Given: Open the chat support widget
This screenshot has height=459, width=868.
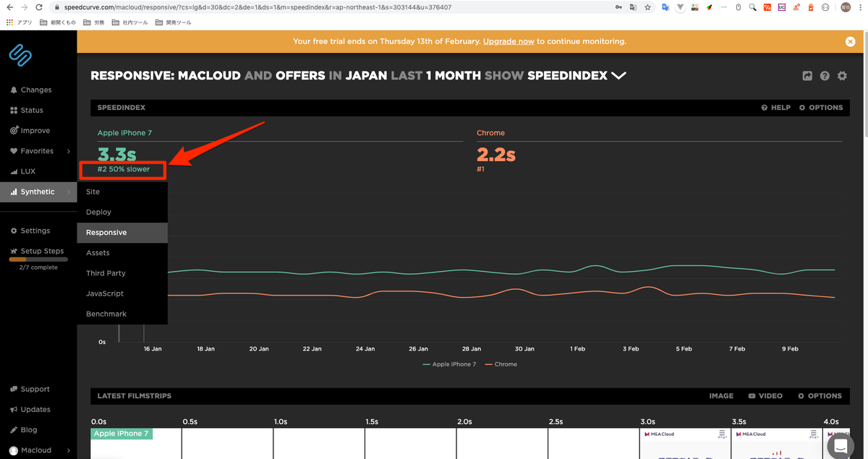Looking at the screenshot, I should (841, 445).
